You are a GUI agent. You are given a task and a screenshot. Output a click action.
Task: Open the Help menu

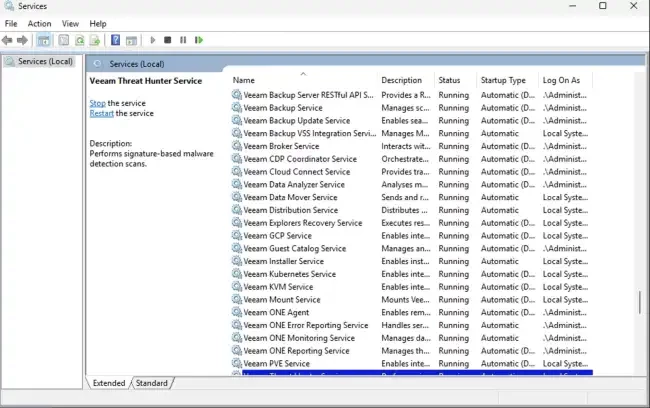[98, 24]
